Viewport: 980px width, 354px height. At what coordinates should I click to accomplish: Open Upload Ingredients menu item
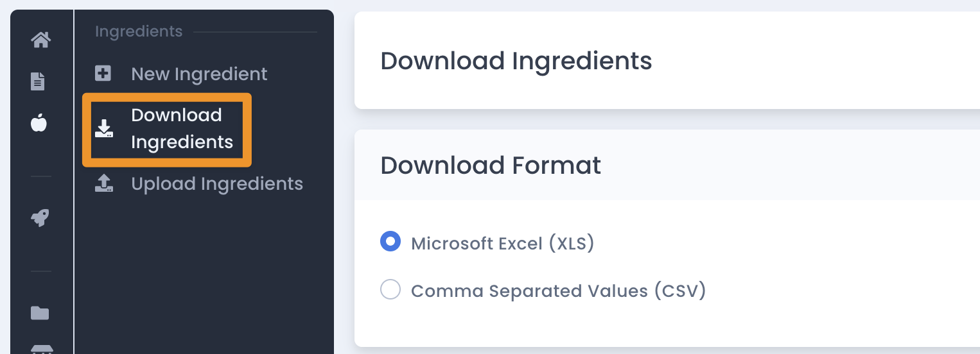pyautogui.click(x=217, y=183)
